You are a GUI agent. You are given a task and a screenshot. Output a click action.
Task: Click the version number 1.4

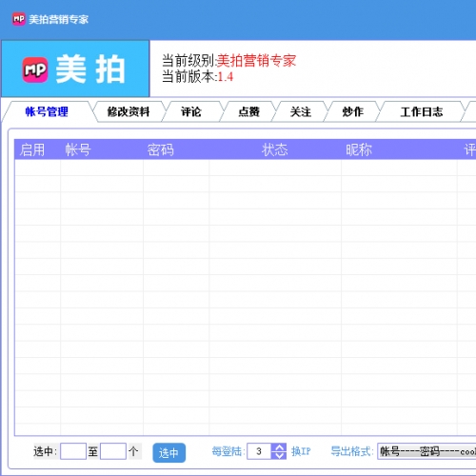pos(226,77)
